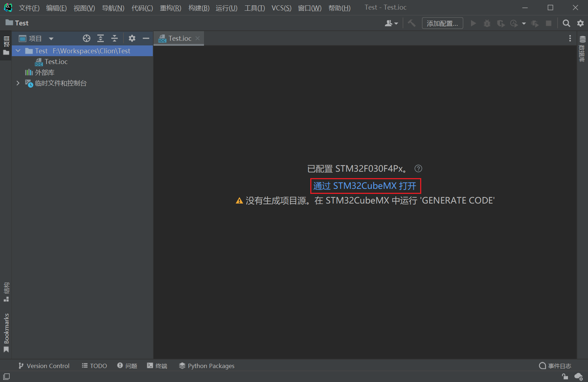Image resolution: width=588 pixels, height=382 pixels.
Task: Toggle the Bookmarks tool window sidebar button
Action: [6, 333]
